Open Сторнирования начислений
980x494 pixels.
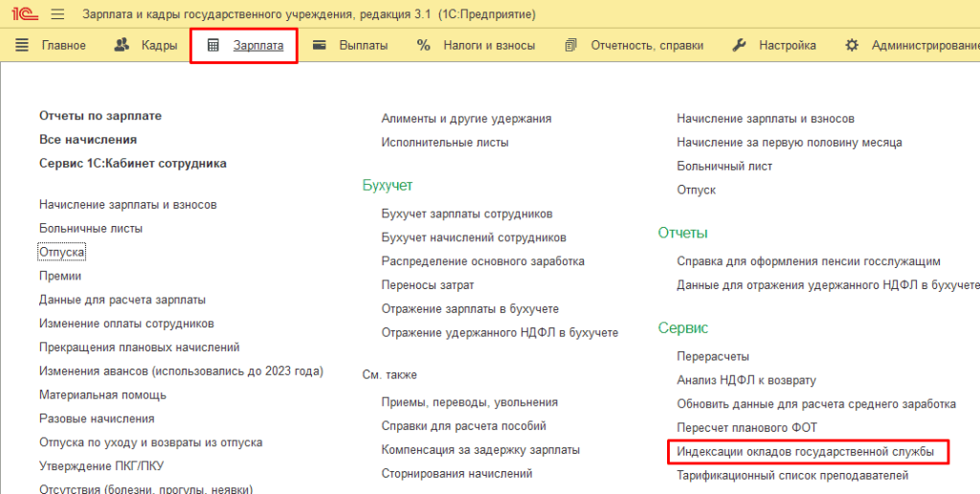click(x=457, y=473)
